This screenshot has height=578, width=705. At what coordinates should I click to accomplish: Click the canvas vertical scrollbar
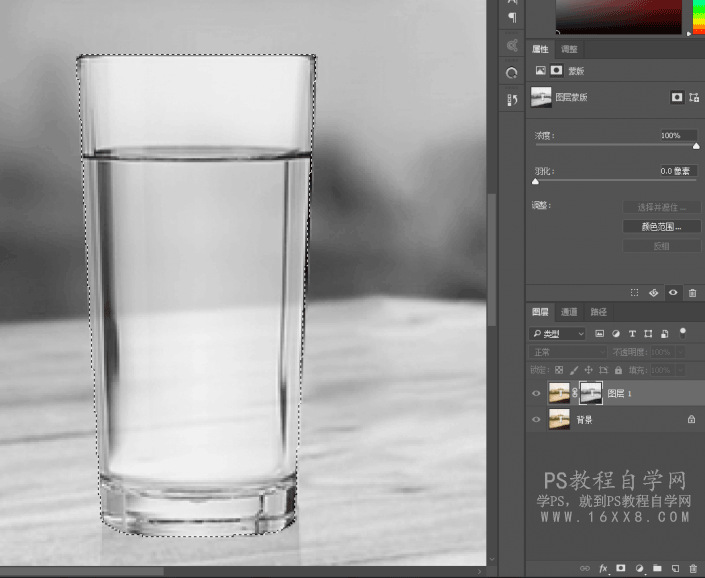click(492, 259)
